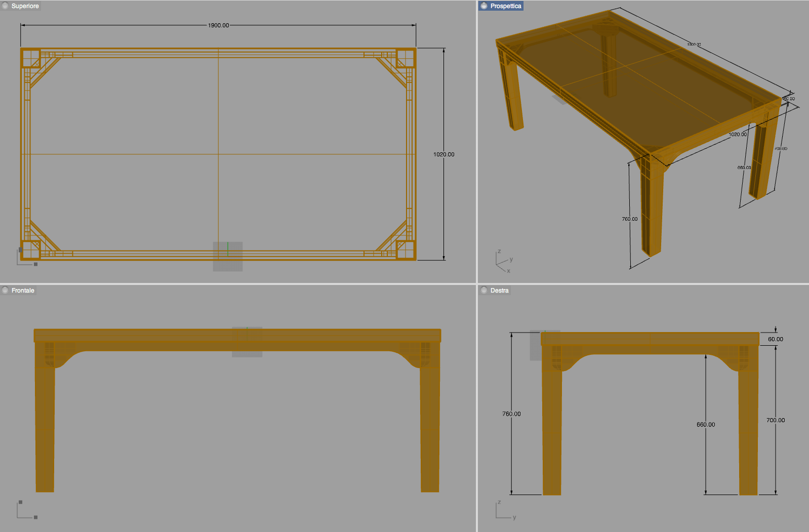
Task: Click the Frontale viewport title label
Action: 23,291
